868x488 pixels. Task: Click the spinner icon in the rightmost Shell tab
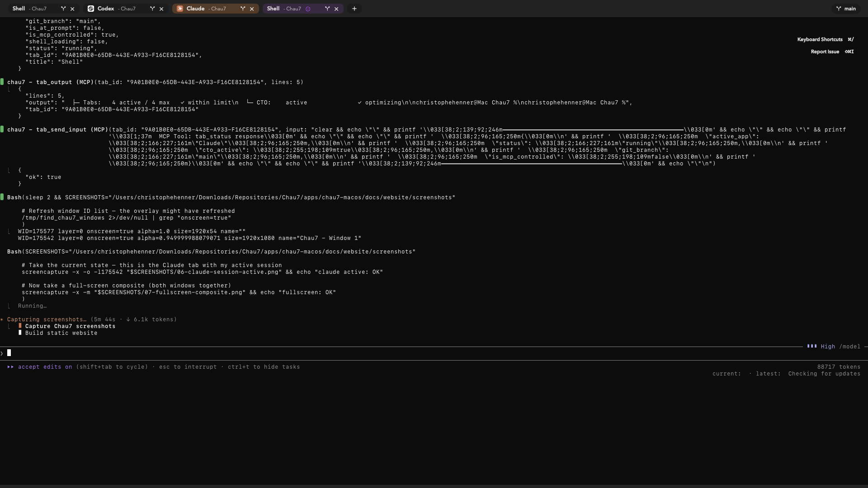click(x=309, y=9)
